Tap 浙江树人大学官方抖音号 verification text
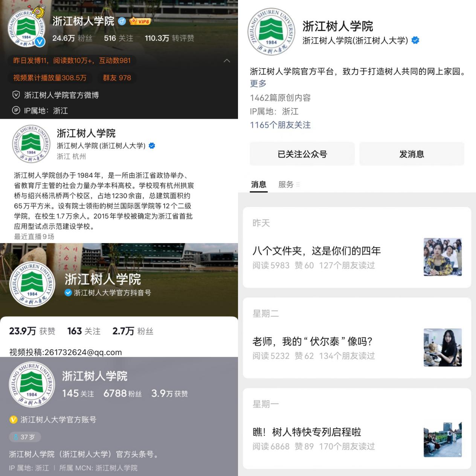Screen dimensions: 476x476 pyautogui.click(x=113, y=292)
